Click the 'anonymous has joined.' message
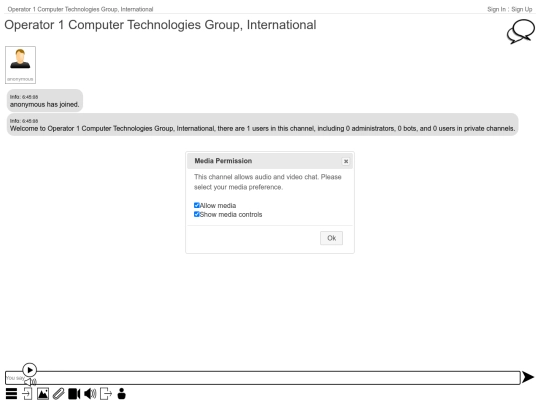This screenshot has height=405, width=540. [45, 101]
